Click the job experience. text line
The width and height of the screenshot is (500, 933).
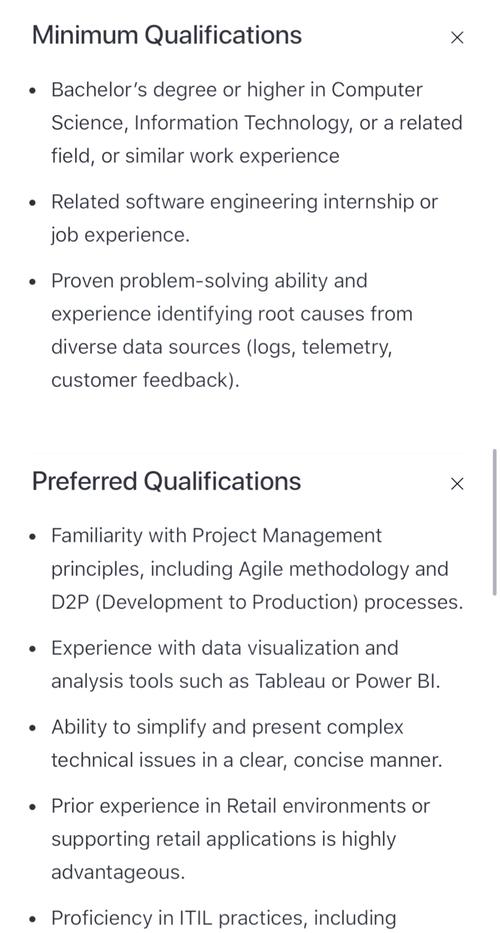click(120, 236)
